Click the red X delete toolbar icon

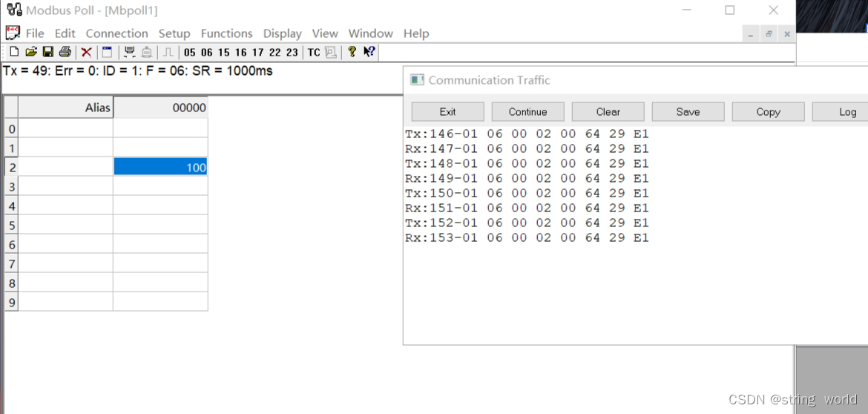(86, 52)
